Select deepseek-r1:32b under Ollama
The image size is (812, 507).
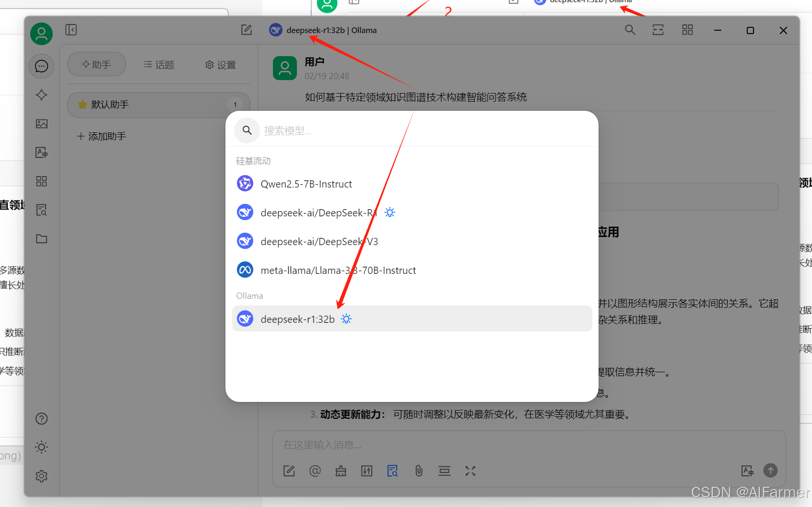coord(412,319)
